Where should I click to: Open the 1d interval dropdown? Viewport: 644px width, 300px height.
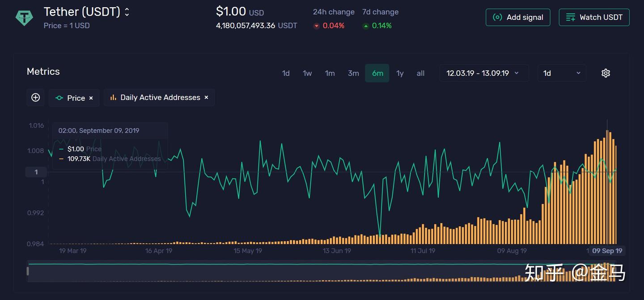click(x=562, y=73)
